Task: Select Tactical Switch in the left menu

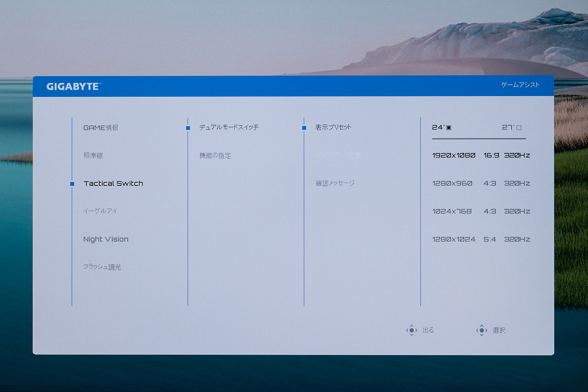Action: point(113,183)
